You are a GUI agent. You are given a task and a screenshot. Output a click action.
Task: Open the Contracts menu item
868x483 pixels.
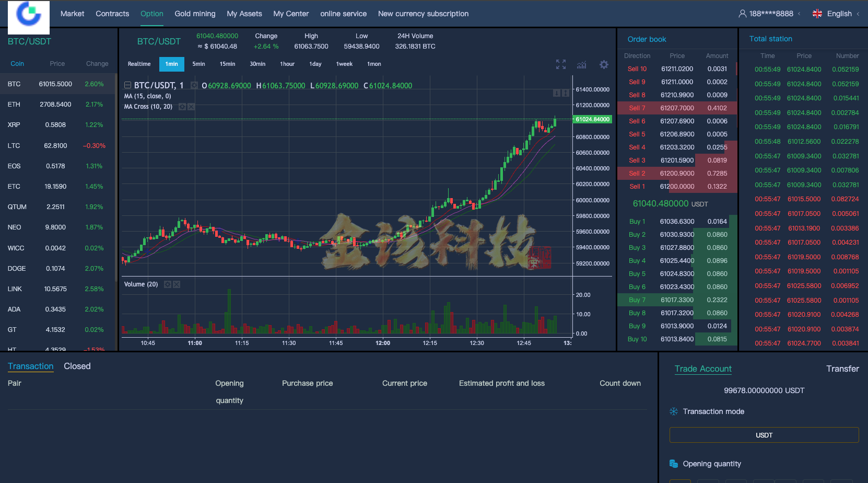click(x=112, y=14)
